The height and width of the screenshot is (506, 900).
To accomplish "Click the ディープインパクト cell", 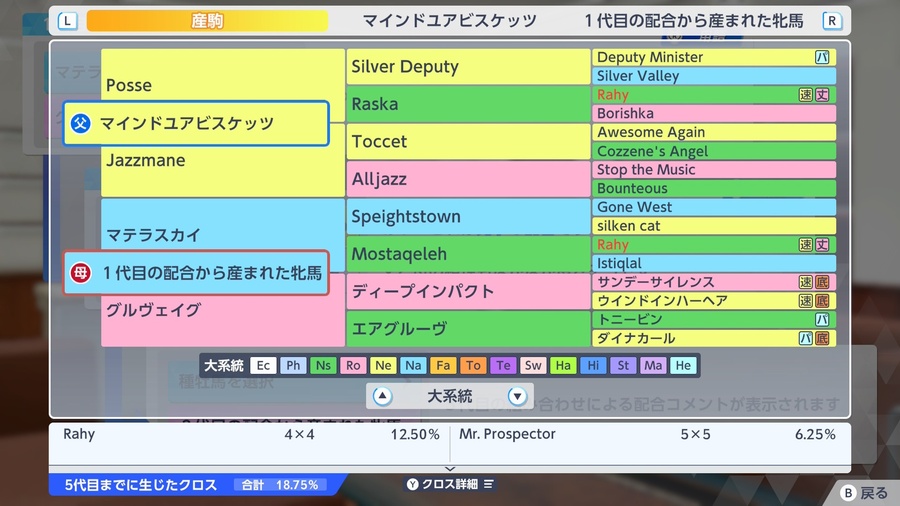I will click(x=468, y=291).
